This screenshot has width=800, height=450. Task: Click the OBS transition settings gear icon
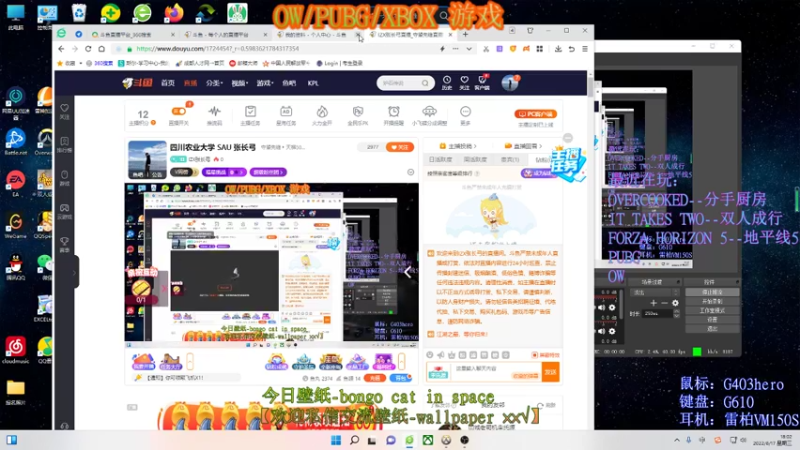tap(675, 303)
